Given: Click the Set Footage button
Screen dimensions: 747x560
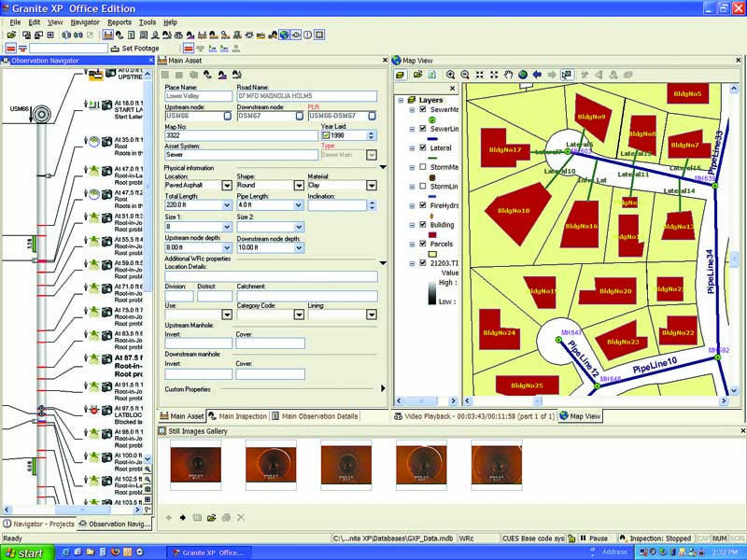Looking at the screenshot, I should tap(134, 49).
